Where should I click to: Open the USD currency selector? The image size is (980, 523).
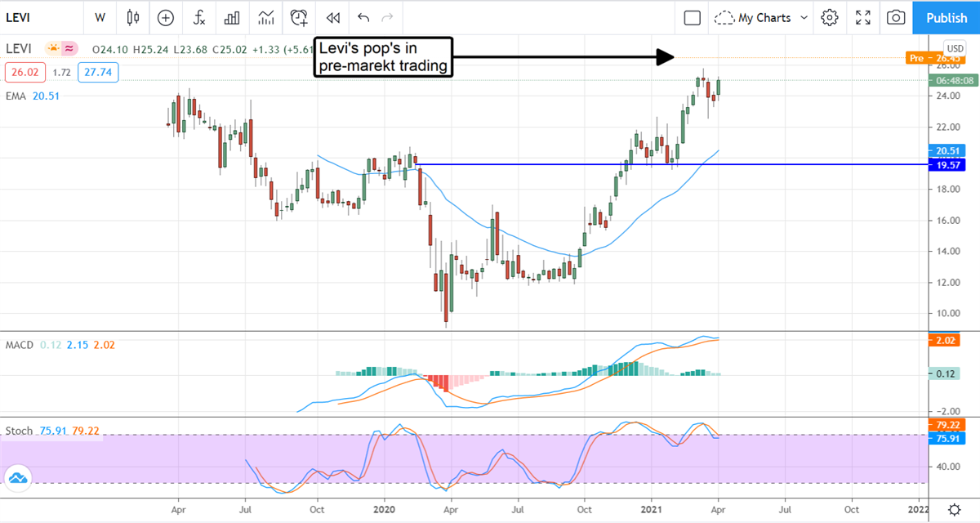(954, 47)
